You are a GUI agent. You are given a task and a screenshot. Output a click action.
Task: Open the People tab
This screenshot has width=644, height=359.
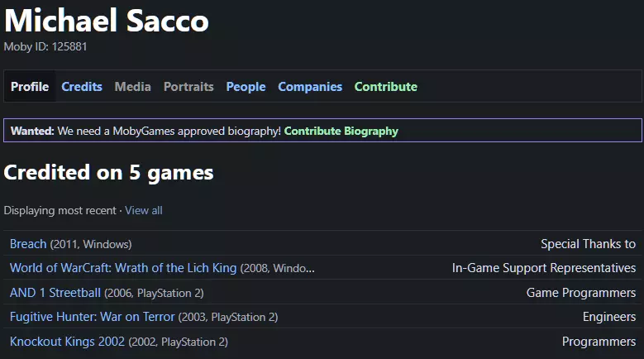point(246,87)
